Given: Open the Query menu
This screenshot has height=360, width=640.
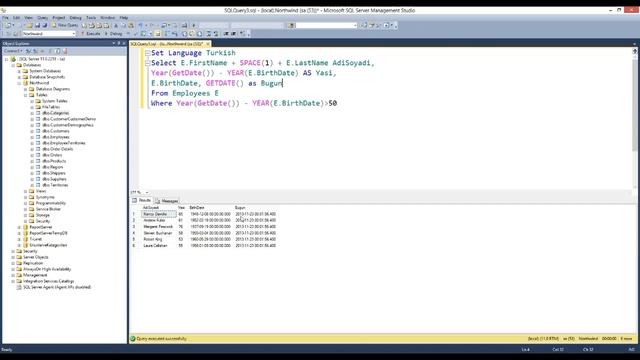Looking at the screenshot, I should [x=42, y=18].
